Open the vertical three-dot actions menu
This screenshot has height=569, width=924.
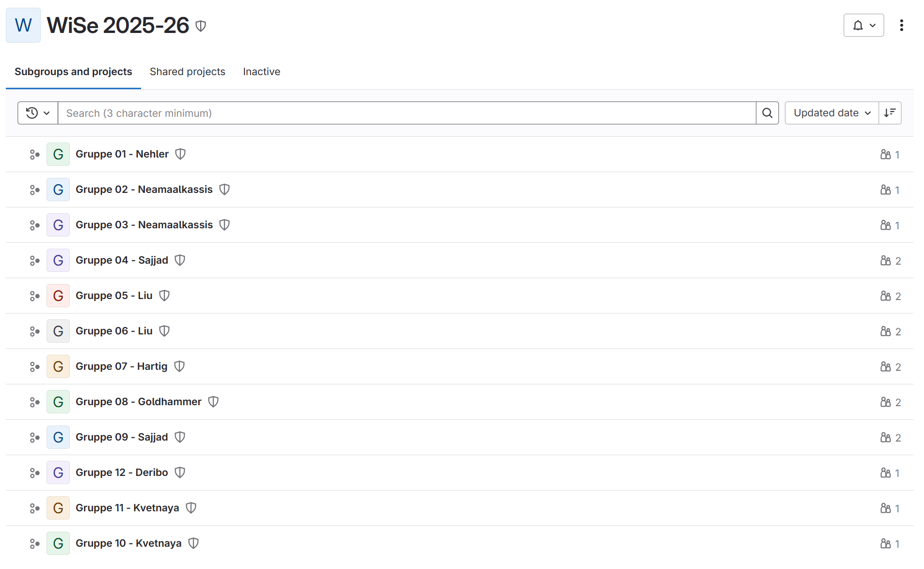click(901, 25)
